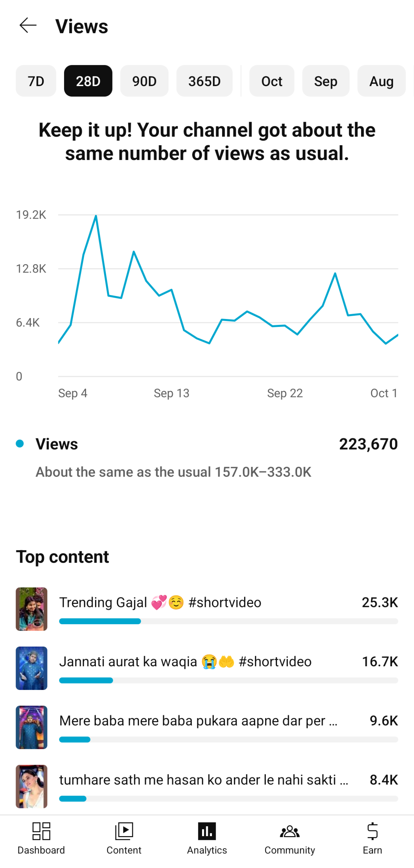Open the Community people icon
Screen dimensions: 414x868
290,831
